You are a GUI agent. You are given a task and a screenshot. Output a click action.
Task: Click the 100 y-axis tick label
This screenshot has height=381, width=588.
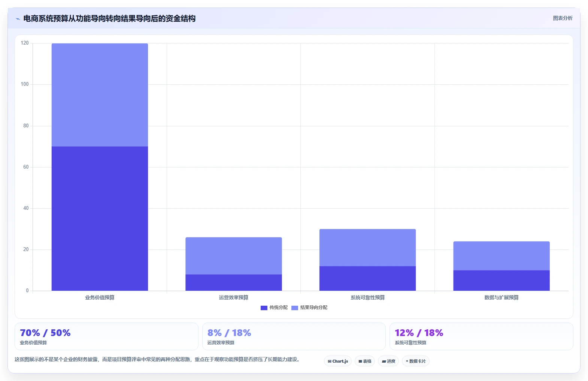(x=25, y=84)
